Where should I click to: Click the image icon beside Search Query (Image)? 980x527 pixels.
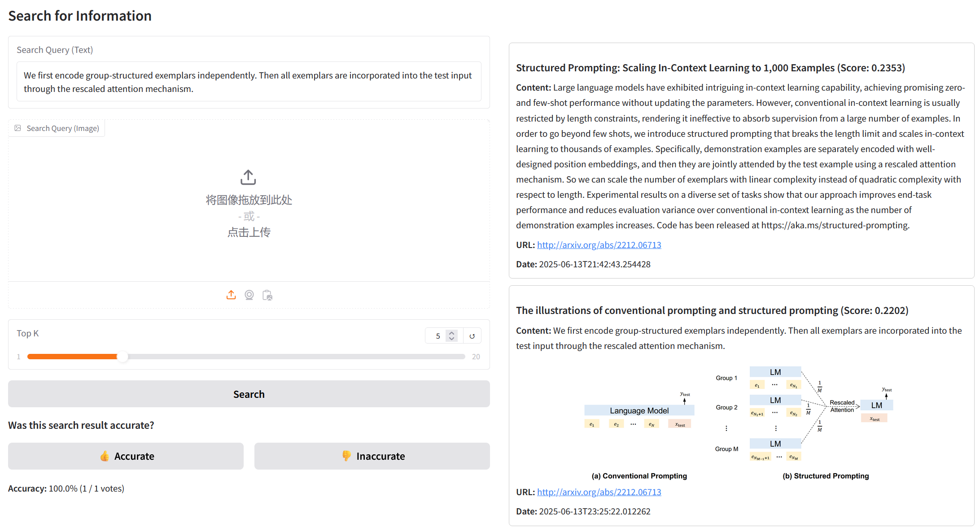18,128
